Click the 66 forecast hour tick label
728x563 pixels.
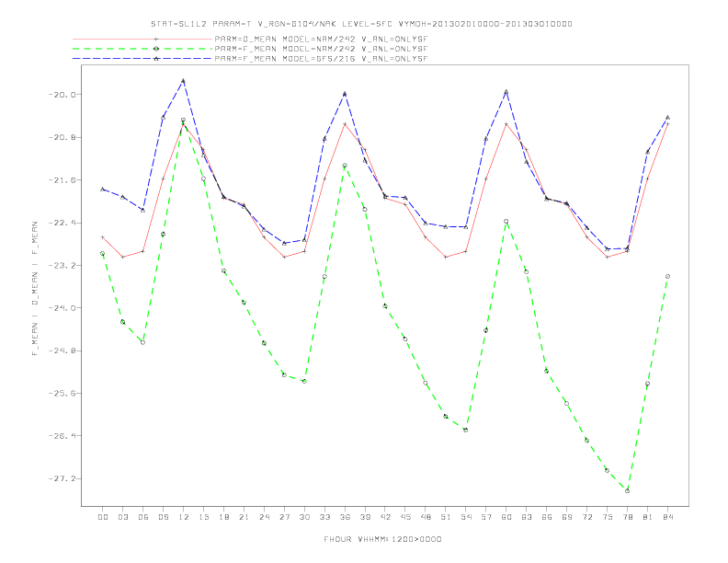(x=547, y=517)
